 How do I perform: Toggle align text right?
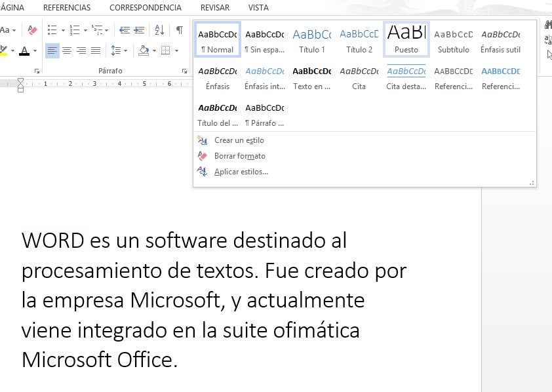[81, 50]
